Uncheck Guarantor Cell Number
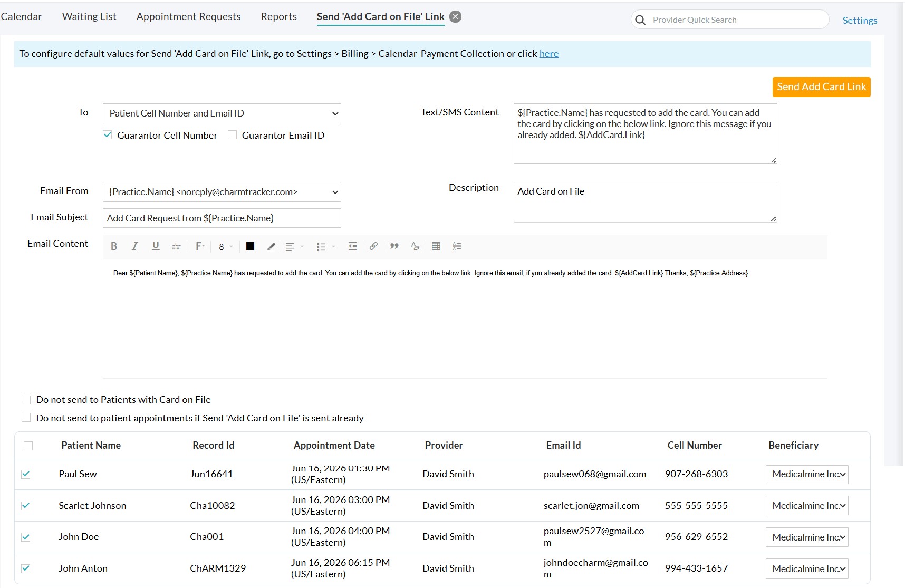This screenshot has height=588, width=905. 108,135
